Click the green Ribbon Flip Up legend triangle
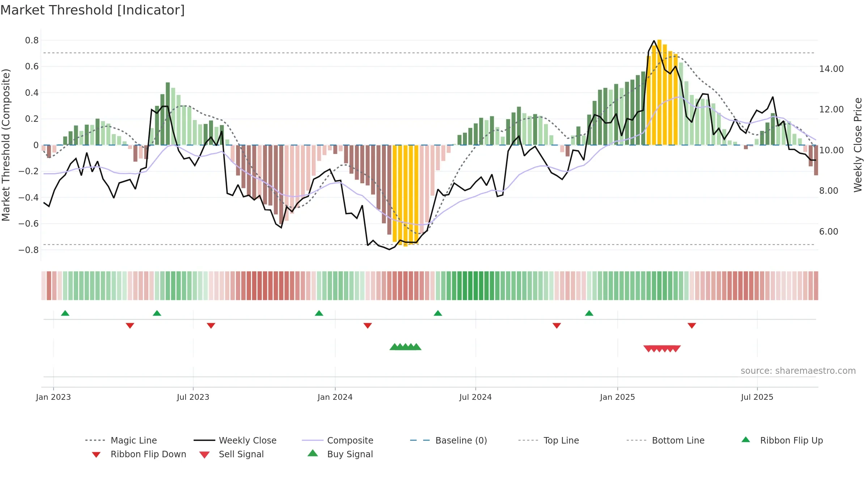868x488 pixels. pyautogui.click(x=746, y=440)
